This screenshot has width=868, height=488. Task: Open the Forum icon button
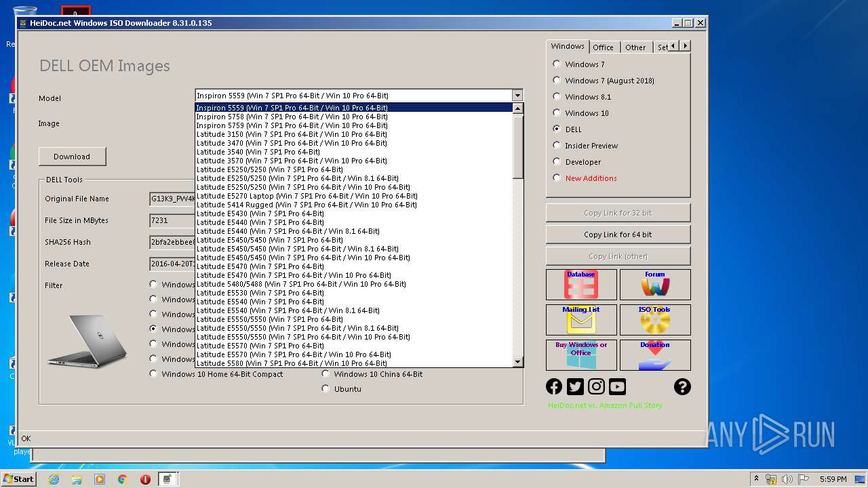click(655, 285)
